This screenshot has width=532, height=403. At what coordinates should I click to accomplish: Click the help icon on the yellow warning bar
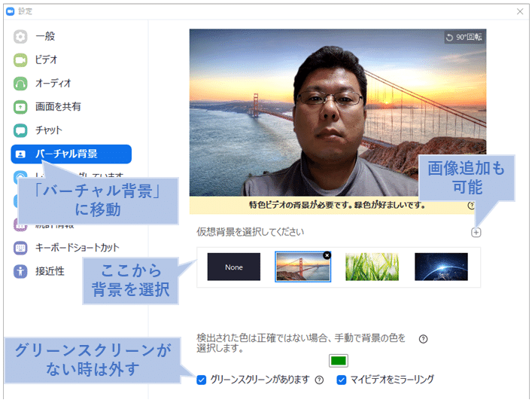click(471, 206)
